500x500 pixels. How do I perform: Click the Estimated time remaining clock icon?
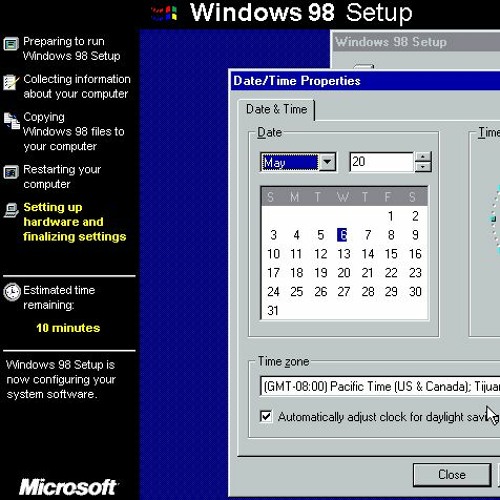(12, 292)
